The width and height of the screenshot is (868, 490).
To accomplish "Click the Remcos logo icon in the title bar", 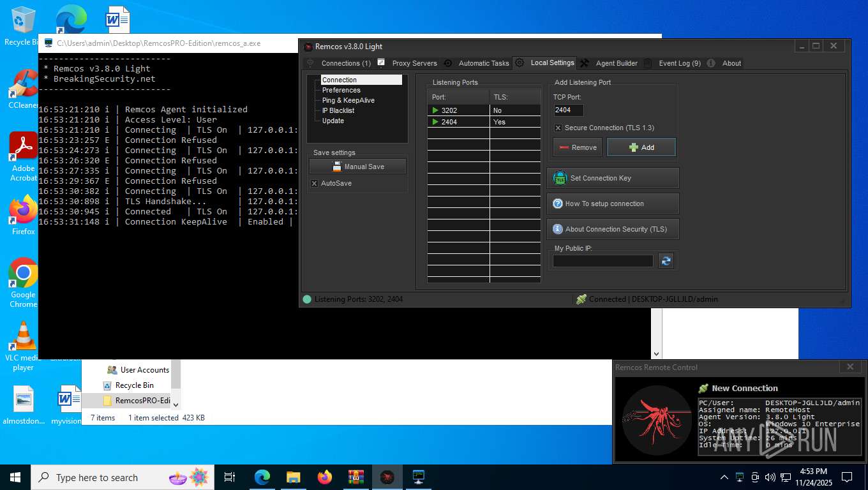I will pos(308,47).
